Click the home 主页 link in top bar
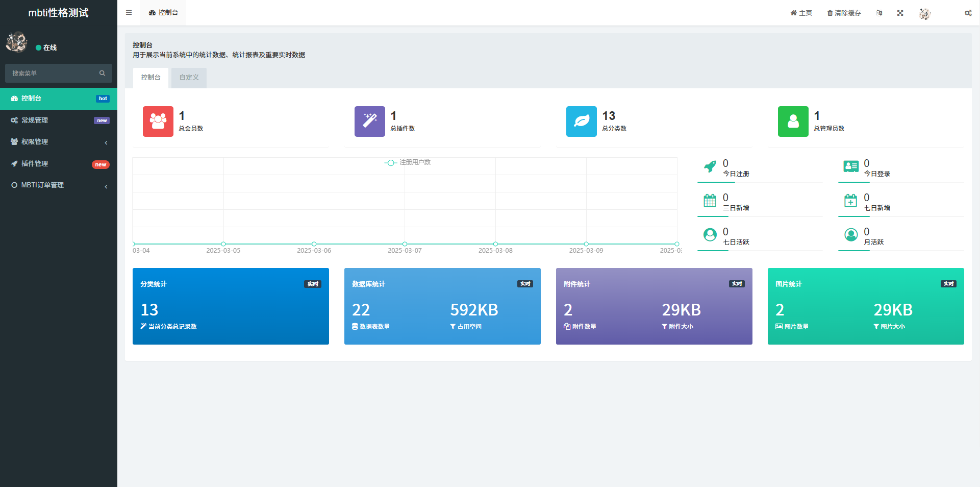The width and height of the screenshot is (980, 487). (801, 13)
